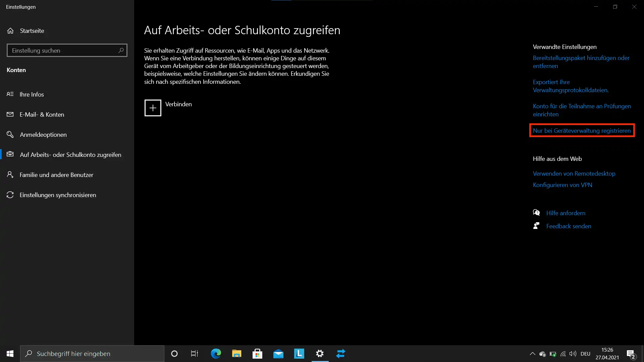644x362 pixels.
Task: Open the clock showing 15:26
Action: (607, 354)
